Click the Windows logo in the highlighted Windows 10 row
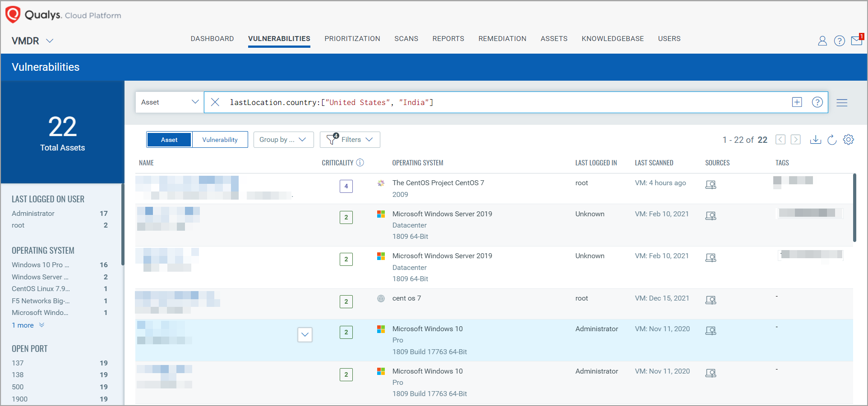The width and height of the screenshot is (868, 406). (381, 329)
